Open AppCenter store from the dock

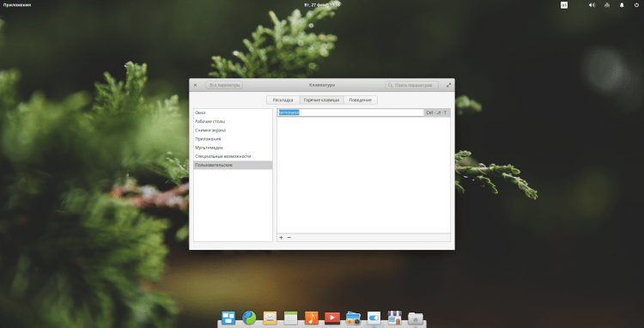click(x=395, y=318)
